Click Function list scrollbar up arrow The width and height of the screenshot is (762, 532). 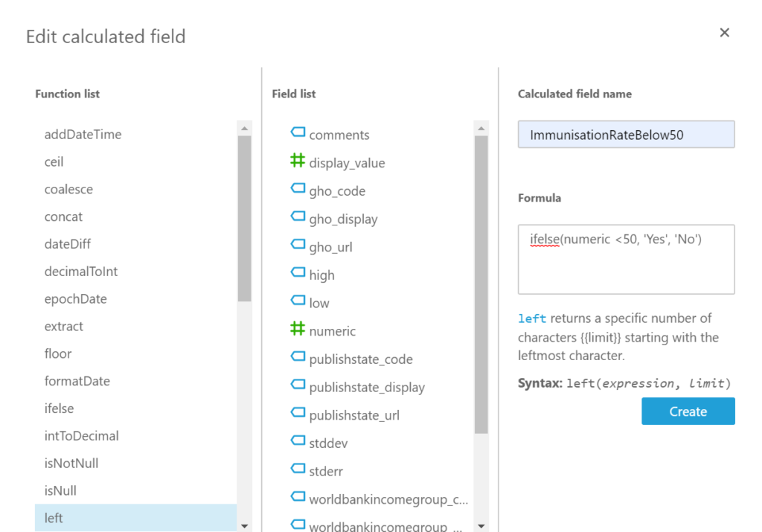pos(244,128)
